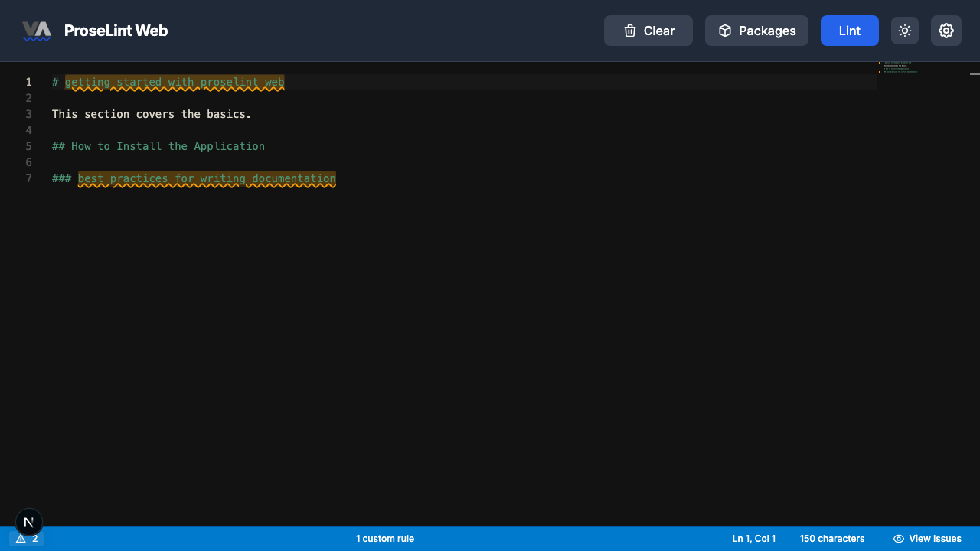
Task: Click the circular N badge near bottom left
Action: [x=28, y=522]
